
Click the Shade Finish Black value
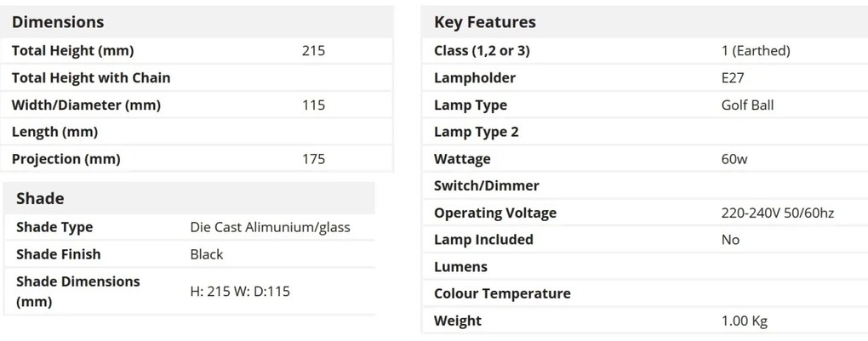coord(207,254)
